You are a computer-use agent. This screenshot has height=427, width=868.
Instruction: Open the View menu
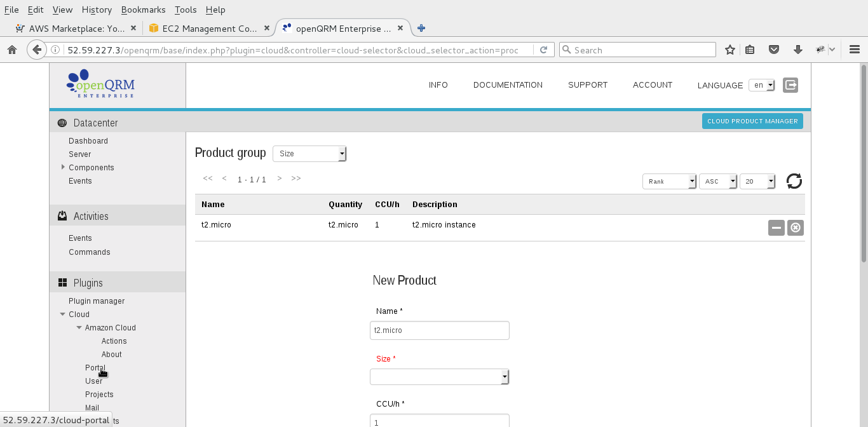point(62,10)
